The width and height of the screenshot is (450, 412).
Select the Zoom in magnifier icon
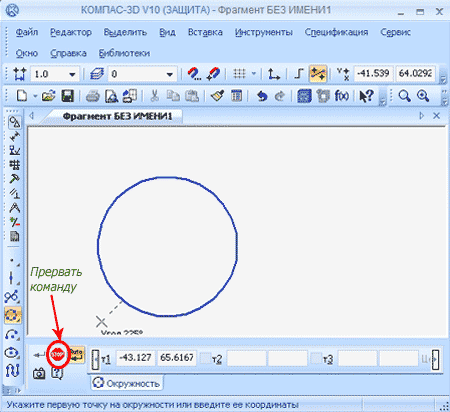[x=423, y=96]
